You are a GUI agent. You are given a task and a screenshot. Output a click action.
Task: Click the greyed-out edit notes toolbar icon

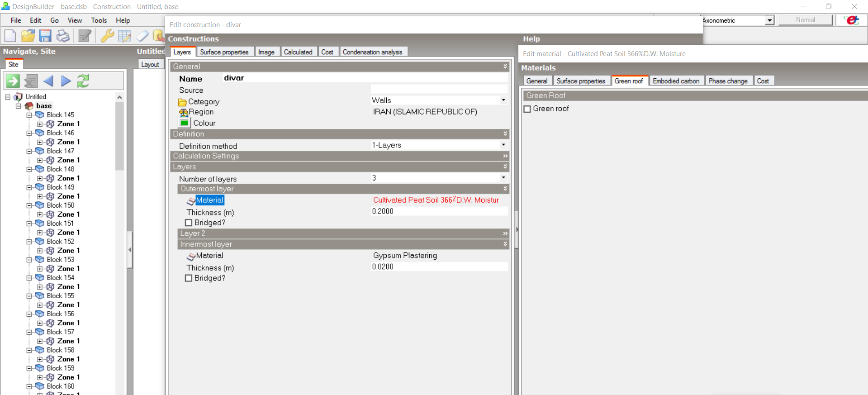tap(85, 36)
